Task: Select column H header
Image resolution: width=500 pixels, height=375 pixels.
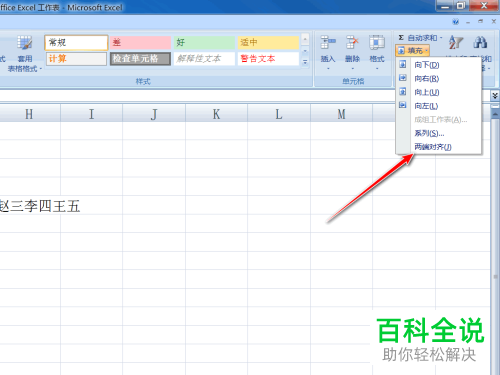Action: (x=30, y=114)
